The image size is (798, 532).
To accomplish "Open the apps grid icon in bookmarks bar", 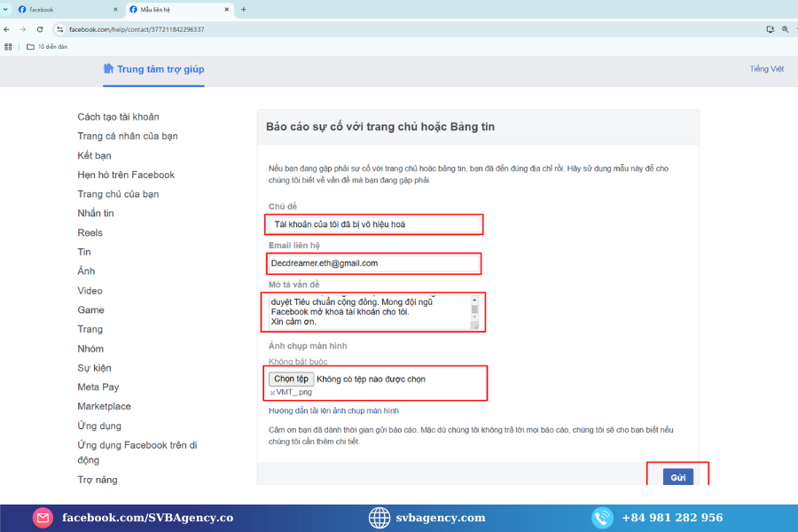I will pyautogui.click(x=8, y=47).
